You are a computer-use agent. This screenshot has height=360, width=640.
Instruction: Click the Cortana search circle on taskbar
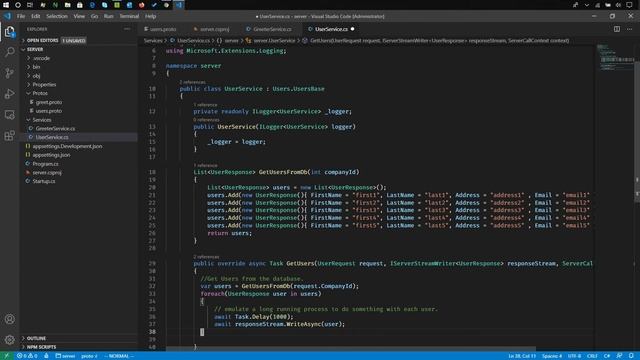click(x=18, y=5)
